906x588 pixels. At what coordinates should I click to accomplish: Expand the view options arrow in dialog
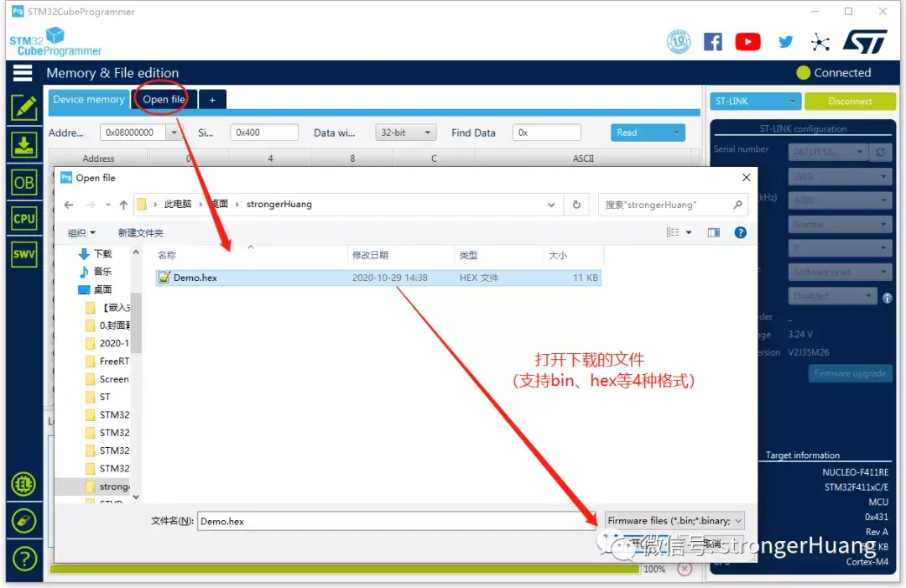[x=689, y=232]
